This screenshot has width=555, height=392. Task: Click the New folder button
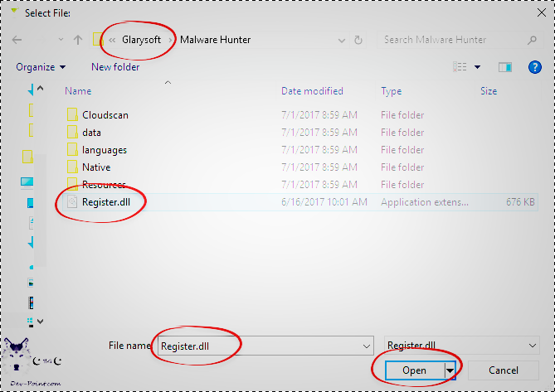[x=115, y=67]
